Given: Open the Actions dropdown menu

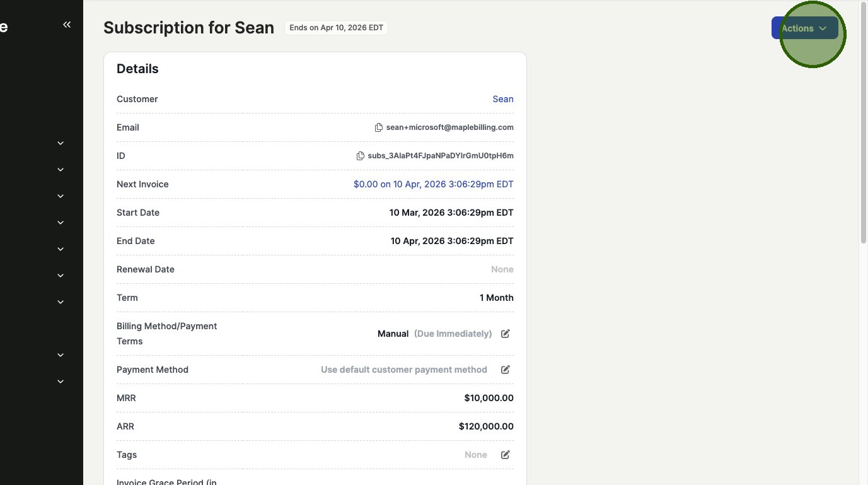Looking at the screenshot, I should point(804,28).
